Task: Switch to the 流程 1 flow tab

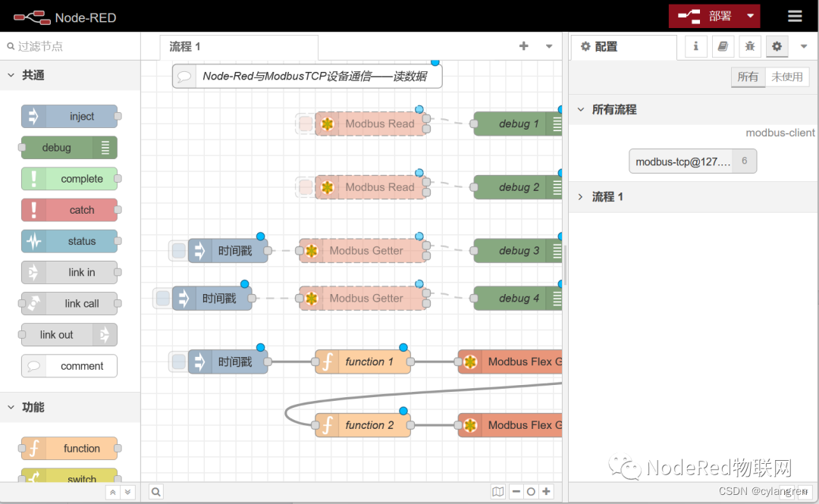Action: [239, 47]
